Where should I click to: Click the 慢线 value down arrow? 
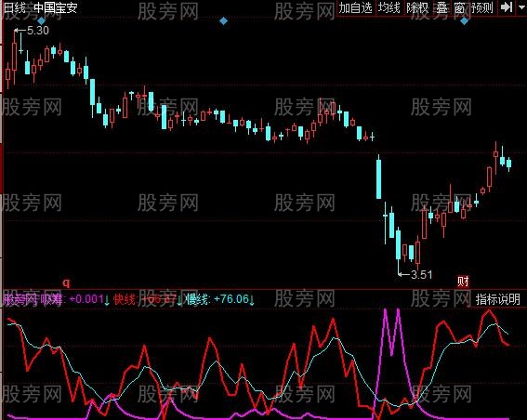coord(252,300)
